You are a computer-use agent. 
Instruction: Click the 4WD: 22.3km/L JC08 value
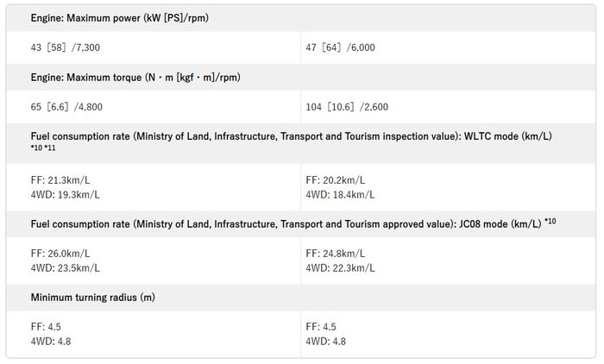[340, 268]
